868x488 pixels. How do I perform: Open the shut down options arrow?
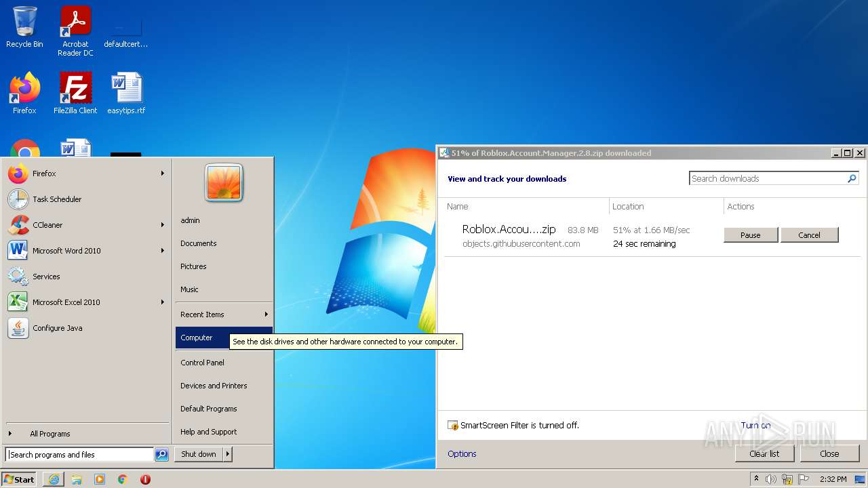pos(228,454)
